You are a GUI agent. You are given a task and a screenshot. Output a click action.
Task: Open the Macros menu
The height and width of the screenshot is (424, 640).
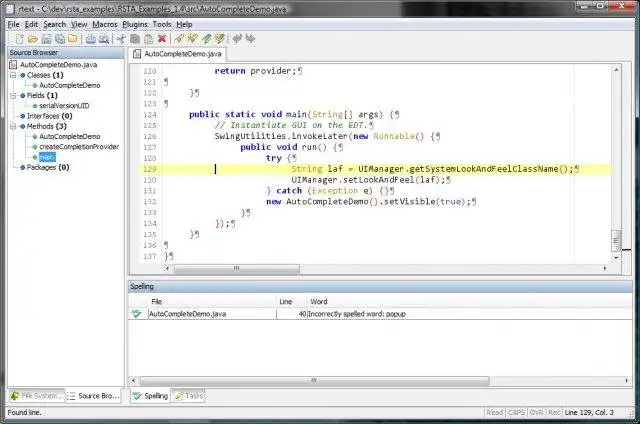(x=104, y=24)
